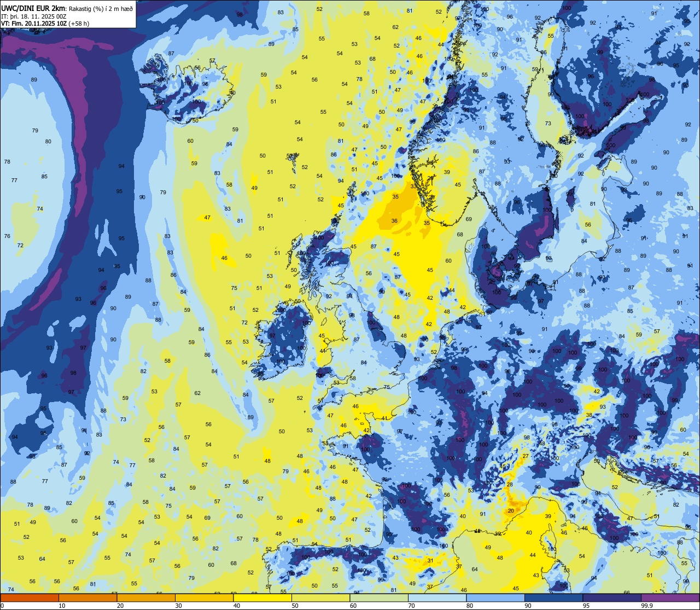Screen dimensions: 700x610
Task: Click the 'UWC/DINI EUR 2km' model title
Action: 33,8
